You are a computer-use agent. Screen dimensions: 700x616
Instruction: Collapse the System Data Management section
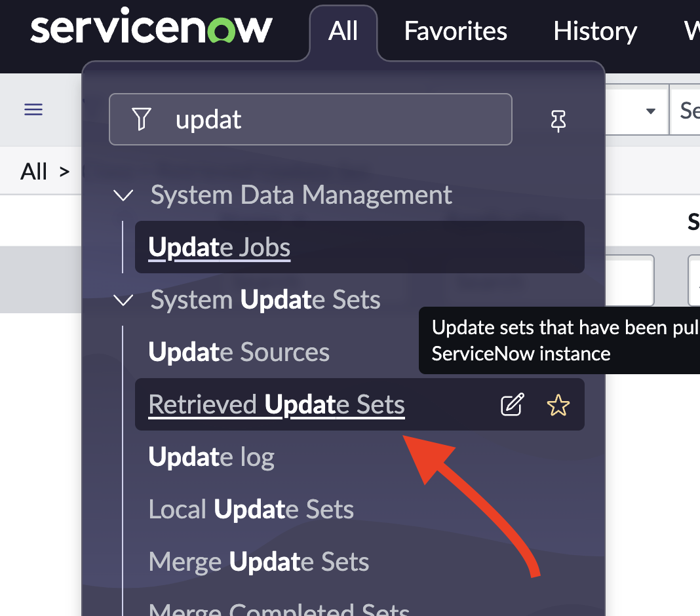tap(123, 195)
